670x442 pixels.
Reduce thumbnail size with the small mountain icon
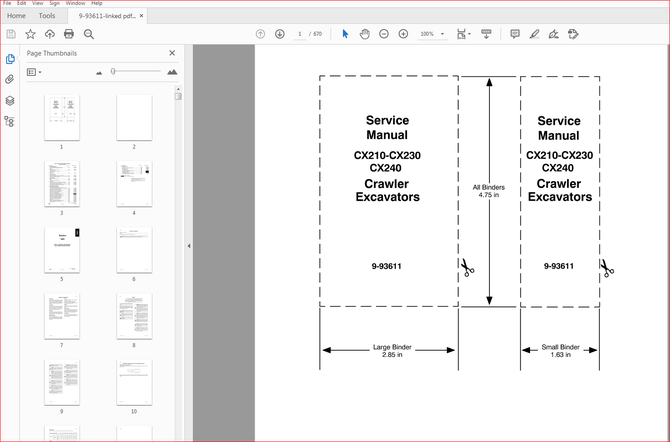99,73
